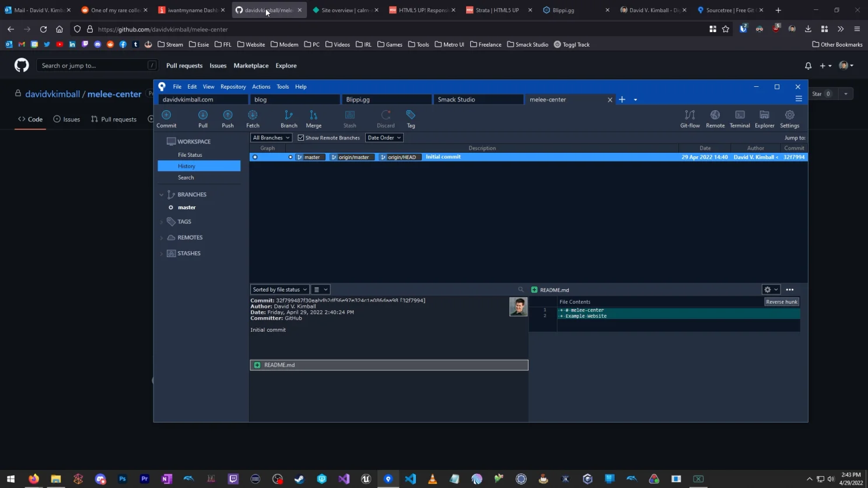
Task: Open Git-flow from the toolbar
Action: 689,119
